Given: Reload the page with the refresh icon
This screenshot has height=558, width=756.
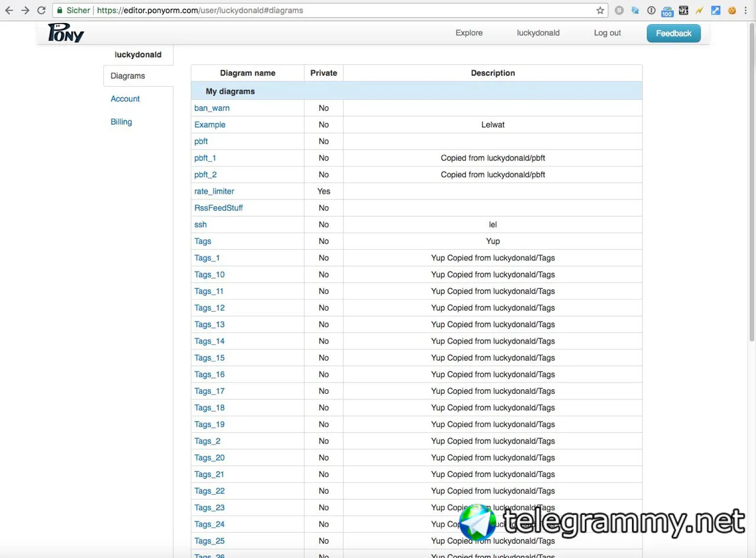Looking at the screenshot, I should coord(41,10).
